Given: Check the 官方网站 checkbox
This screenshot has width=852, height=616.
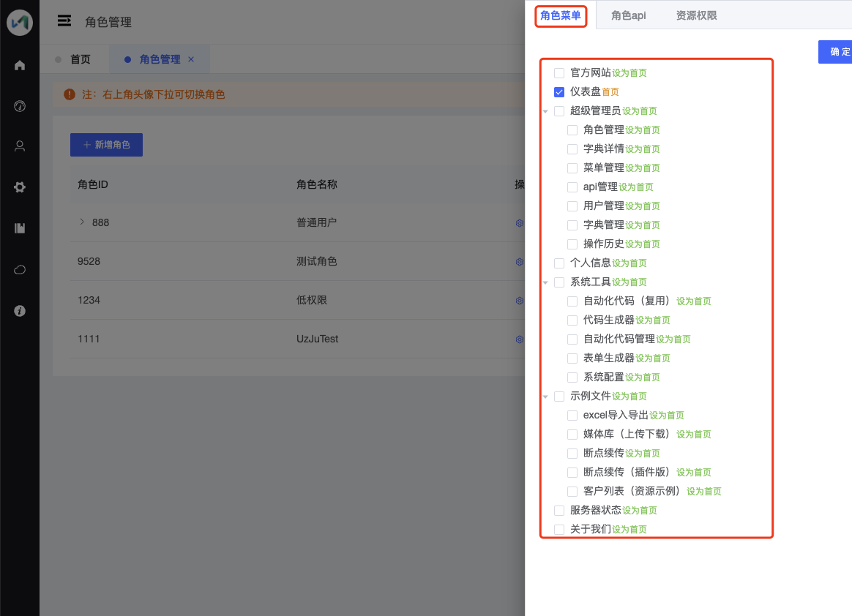Looking at the screenshot, I should pos(559,72).
